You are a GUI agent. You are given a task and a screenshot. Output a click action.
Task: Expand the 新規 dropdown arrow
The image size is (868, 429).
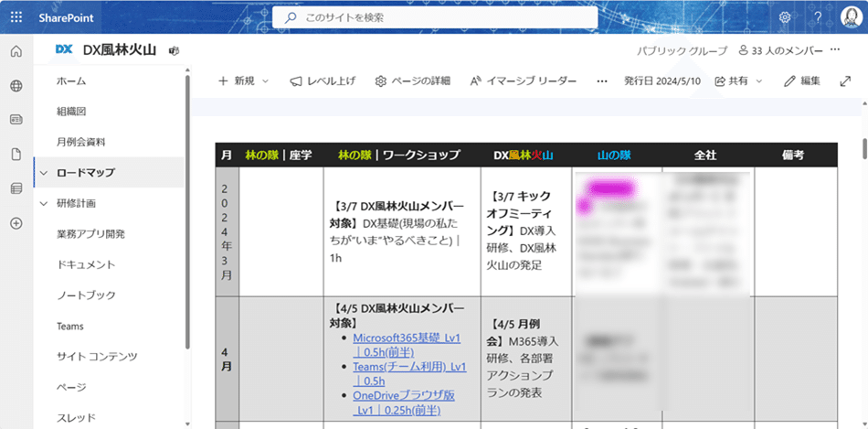tap(265, 80)
